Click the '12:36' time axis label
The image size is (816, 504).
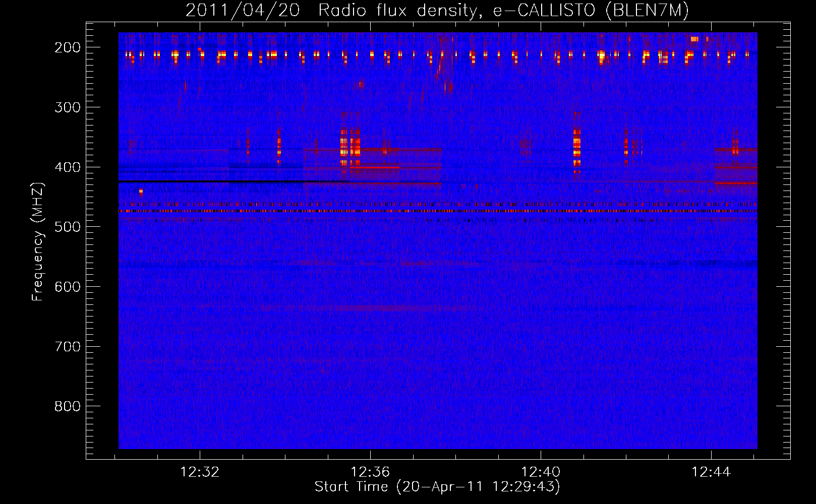(x=371, y=472)
